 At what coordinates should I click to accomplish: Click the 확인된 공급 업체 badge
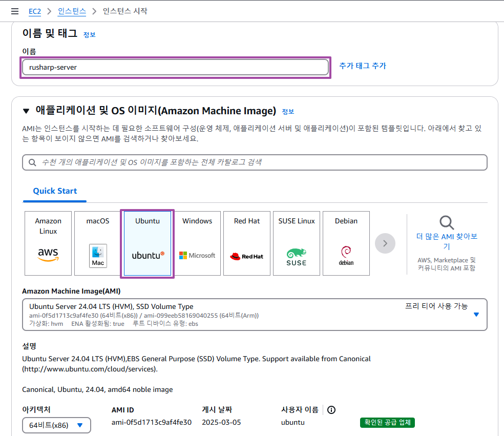point(387,423)
